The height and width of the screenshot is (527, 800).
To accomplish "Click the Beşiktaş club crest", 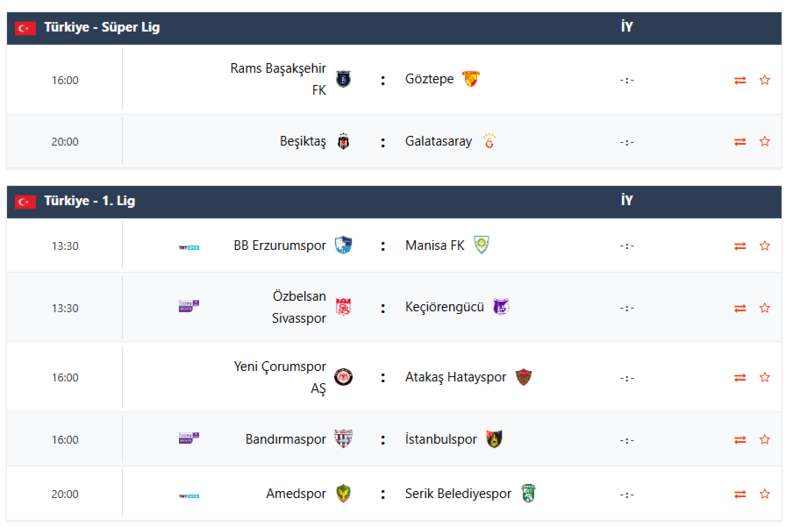I will [344, 141].
